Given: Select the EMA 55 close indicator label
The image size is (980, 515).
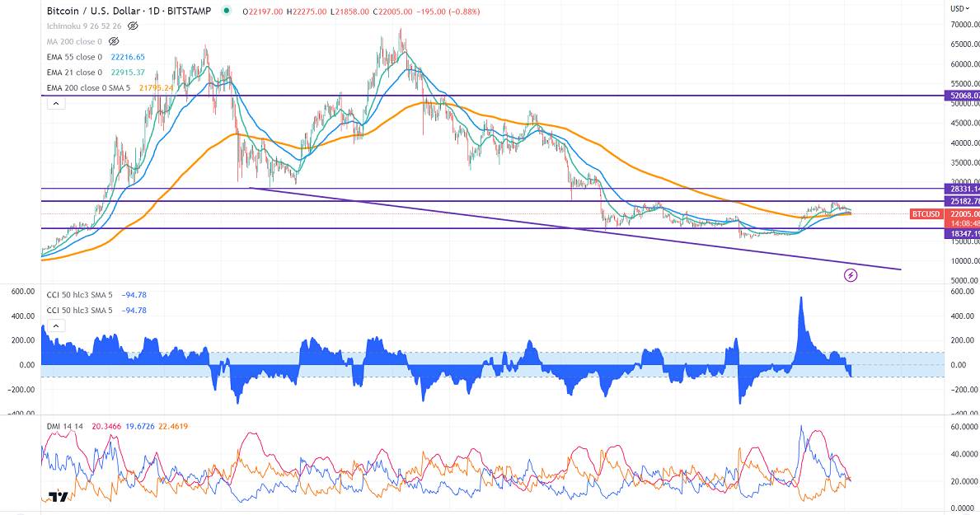Looking at the screenshot, I should point(74,57).
